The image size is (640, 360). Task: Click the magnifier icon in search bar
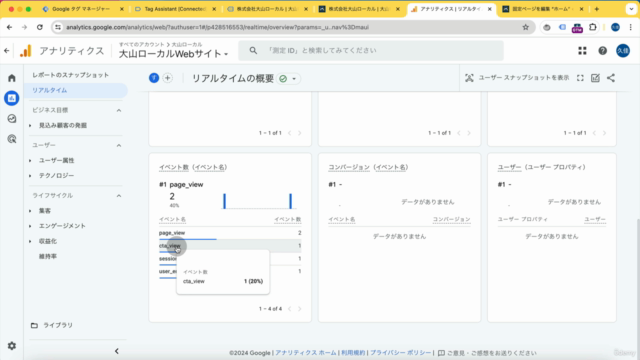tap(253, 51)
